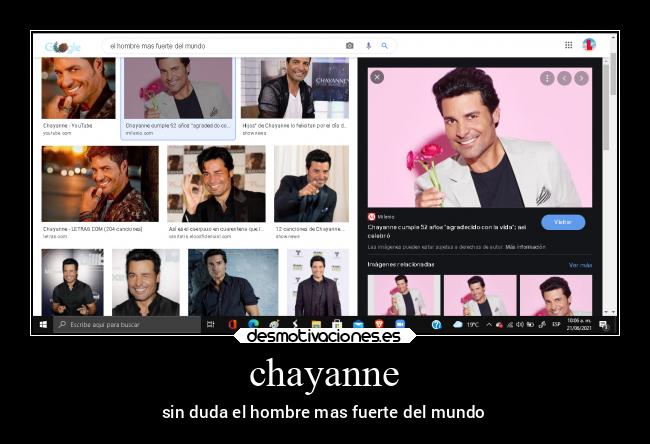This screenshot has width=650, height=444.
Task: Select the Hijos de Chayanne thumbnail
Action: pyautogui.click(x=295, y=88)
